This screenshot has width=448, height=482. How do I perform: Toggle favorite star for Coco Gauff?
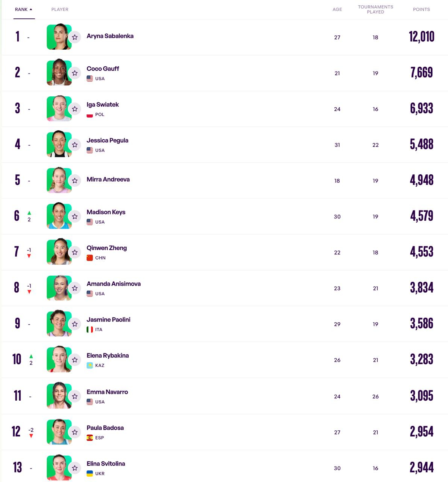pyautogui.click(x=75, y=73)
